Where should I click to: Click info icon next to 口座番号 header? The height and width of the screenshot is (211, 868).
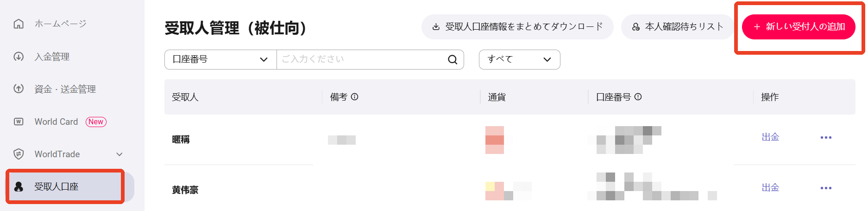tap(638, 97)
